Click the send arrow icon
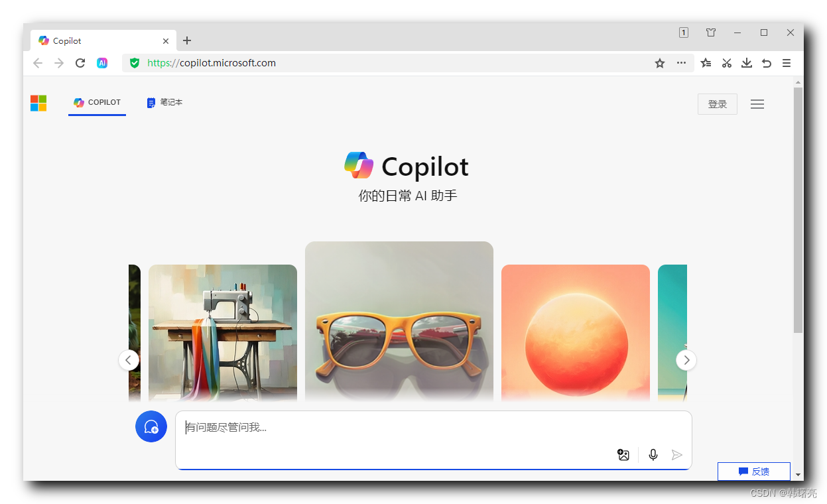This screenshot has width=827, height=504. click(676, 455)
